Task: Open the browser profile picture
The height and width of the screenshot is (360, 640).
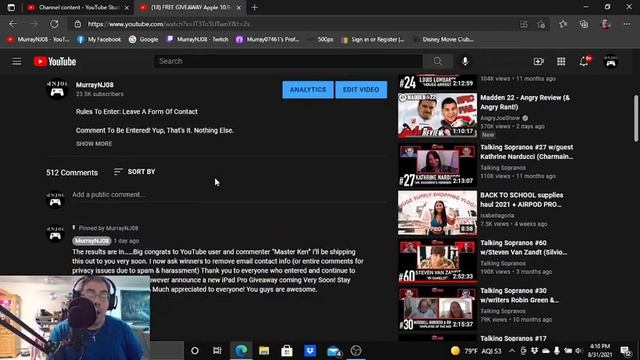Action: [x=606, y=24]
